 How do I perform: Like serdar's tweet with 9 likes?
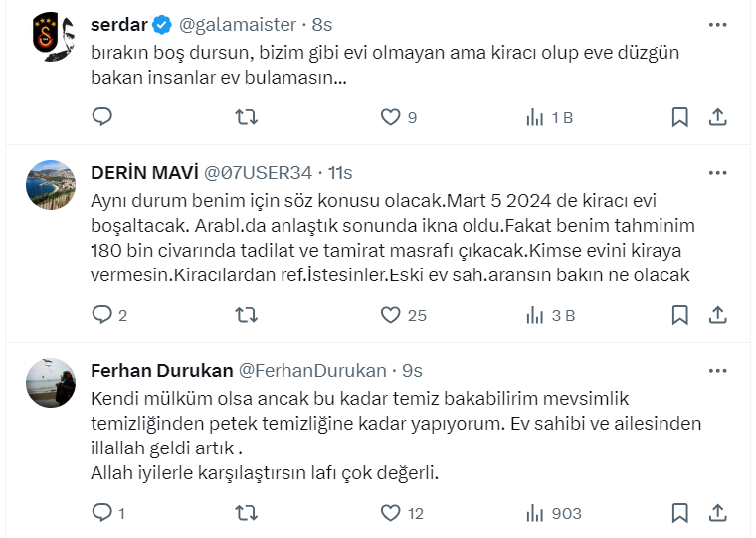391,117
